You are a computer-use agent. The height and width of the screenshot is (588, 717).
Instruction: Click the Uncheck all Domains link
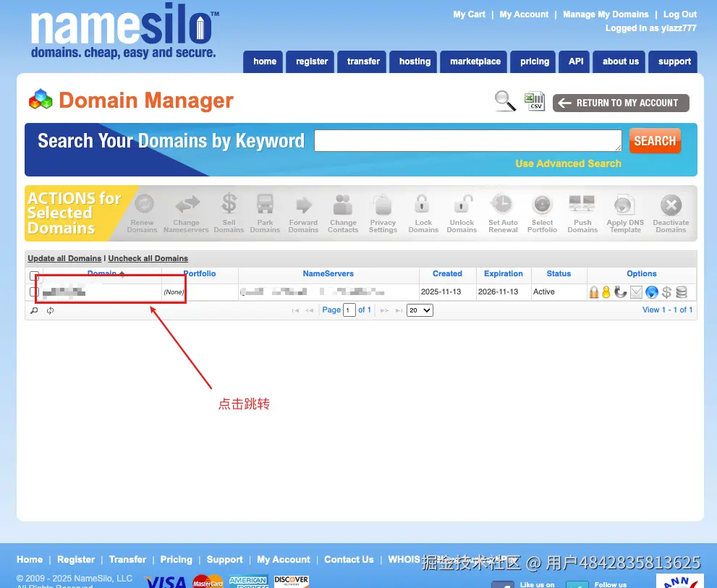pos(148,258)
